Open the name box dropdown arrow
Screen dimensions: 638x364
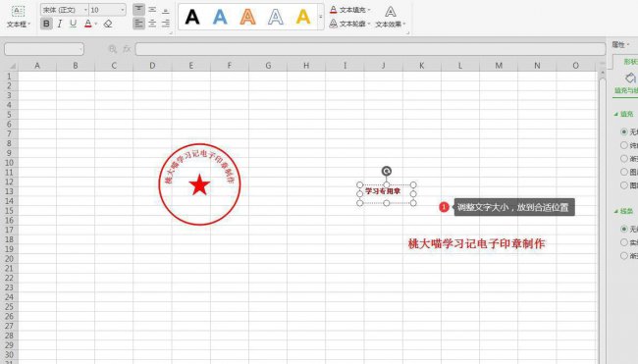point(80,50)
